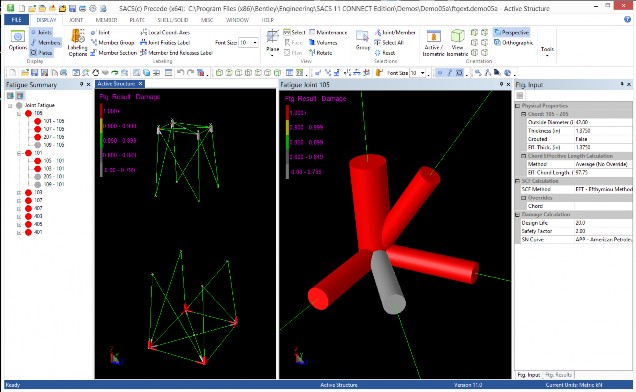Enable Perspective projection

511,32
